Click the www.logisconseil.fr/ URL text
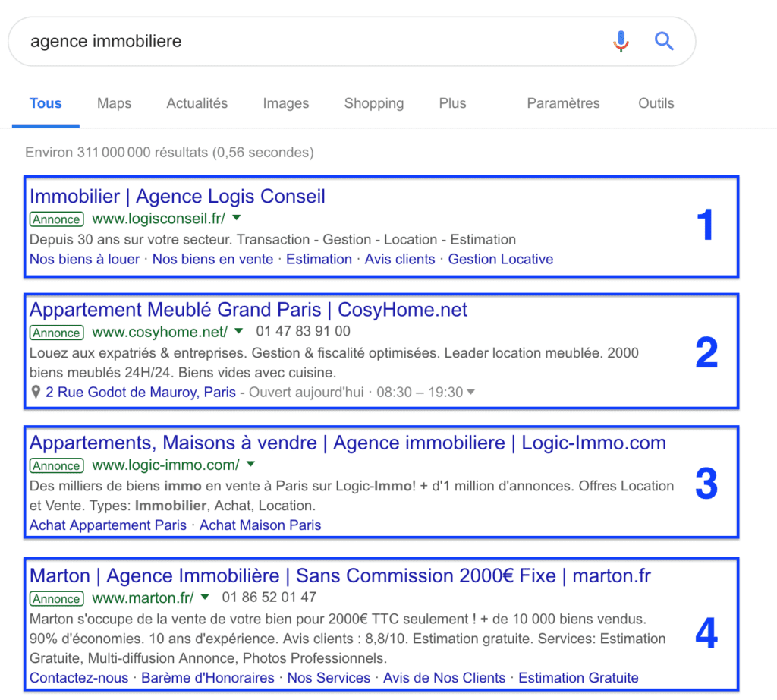The width and height of the screenshot is (777, 700). click(159, 219)
